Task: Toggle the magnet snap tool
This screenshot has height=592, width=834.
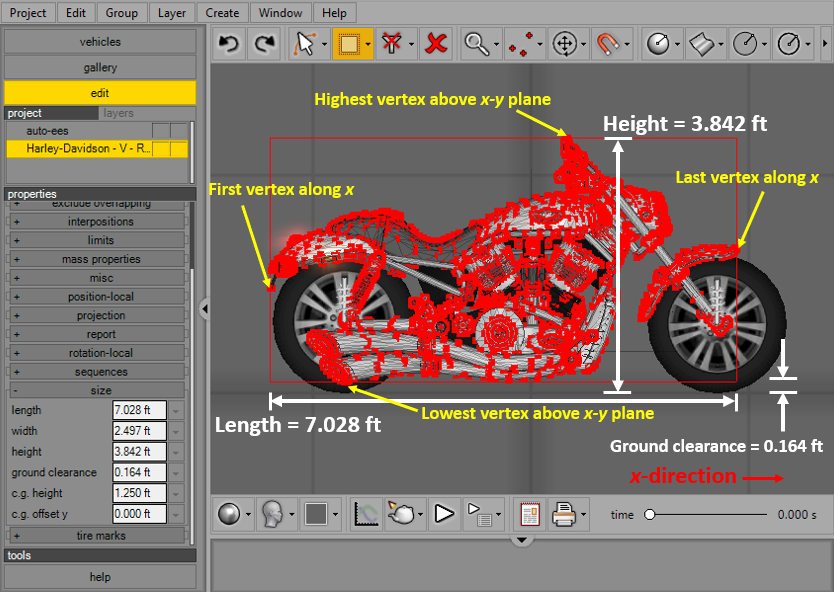Action: [x=608, y=44]
